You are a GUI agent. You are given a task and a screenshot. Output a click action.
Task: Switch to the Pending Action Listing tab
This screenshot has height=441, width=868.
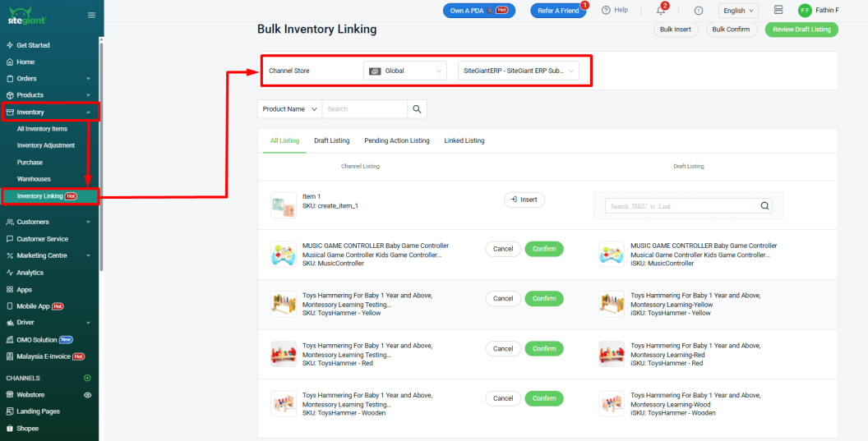(x=396, y=140)
